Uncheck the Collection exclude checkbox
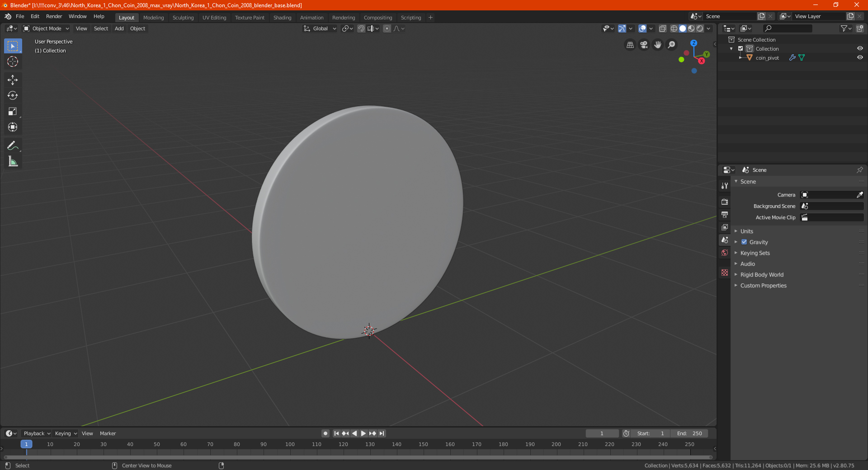Screen dimensions: 868x470 point(741,48)
